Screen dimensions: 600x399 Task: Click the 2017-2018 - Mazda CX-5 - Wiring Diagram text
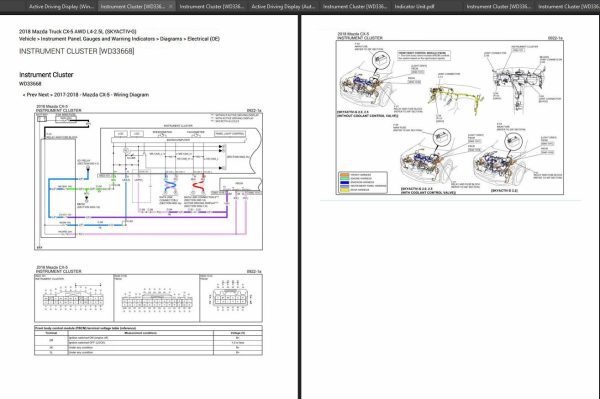point(101,95)
